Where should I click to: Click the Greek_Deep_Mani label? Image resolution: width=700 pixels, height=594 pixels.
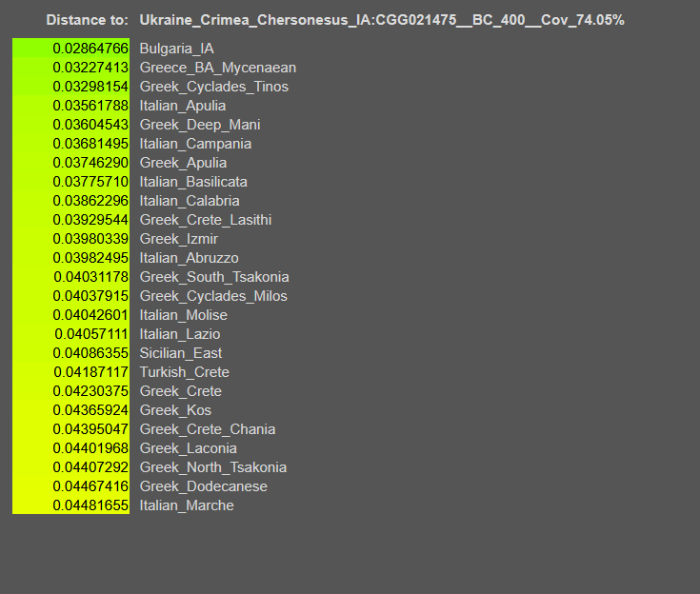pyautogui.click(x=200, y=125)
